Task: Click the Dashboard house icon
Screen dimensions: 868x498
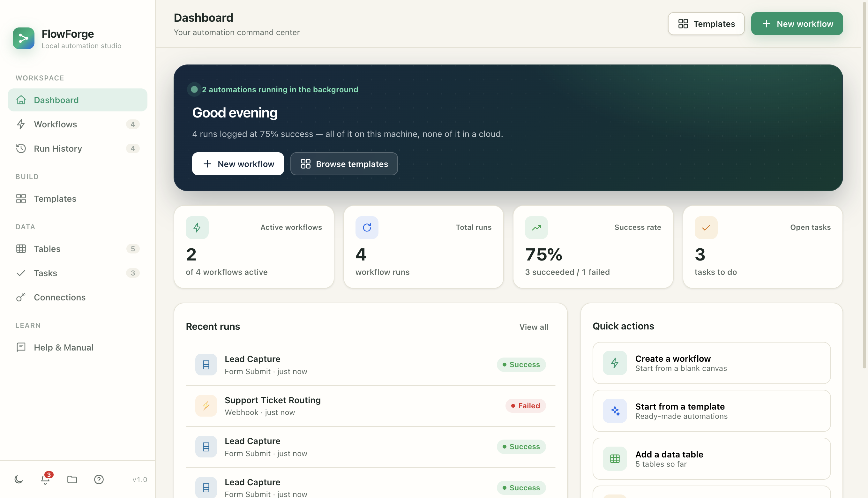Action: coord(21,100)
